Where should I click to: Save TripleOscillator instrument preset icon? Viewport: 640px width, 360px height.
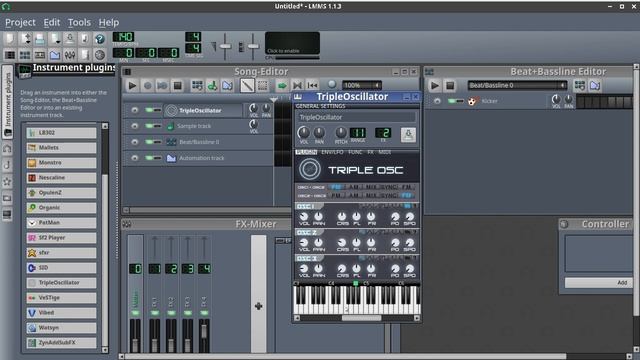pos(408,134)
